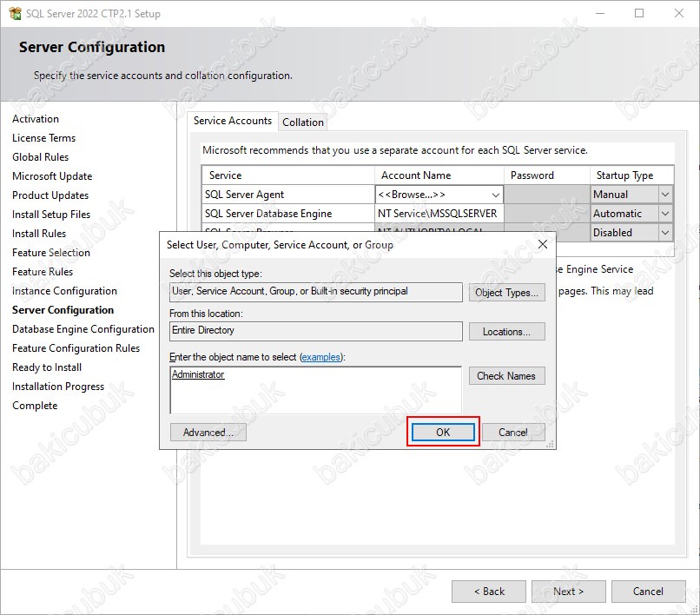Select the Instance Configuration step
Viewport: 700px width, 615px height.
point(65,291)
